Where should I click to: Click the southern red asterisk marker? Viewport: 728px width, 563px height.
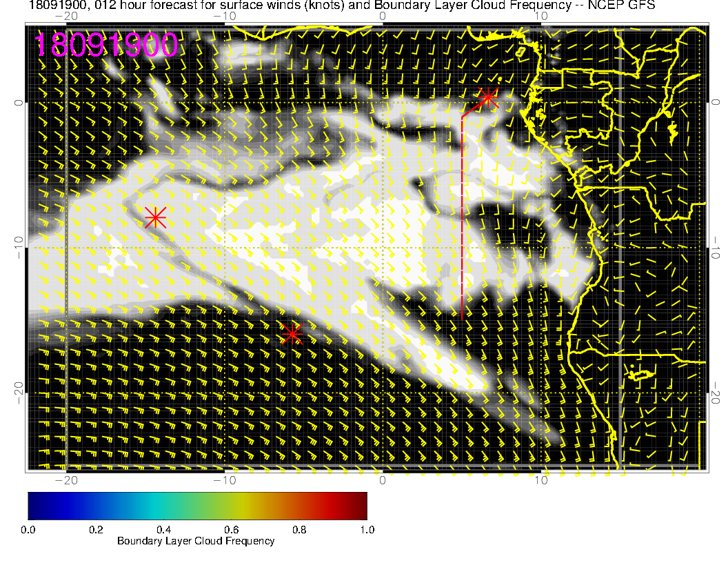pyautogui.click(x=292, y=334)
